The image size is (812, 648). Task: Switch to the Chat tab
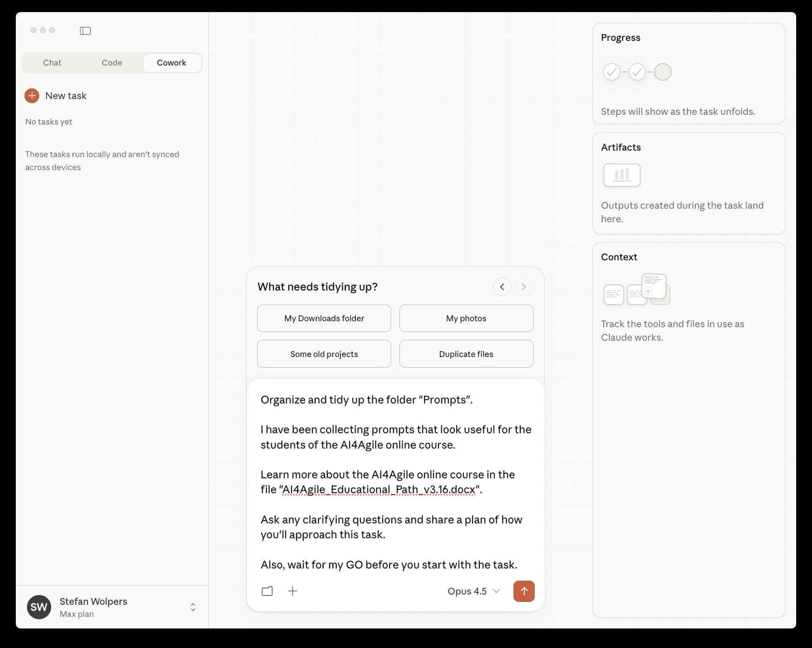(52, 62)
